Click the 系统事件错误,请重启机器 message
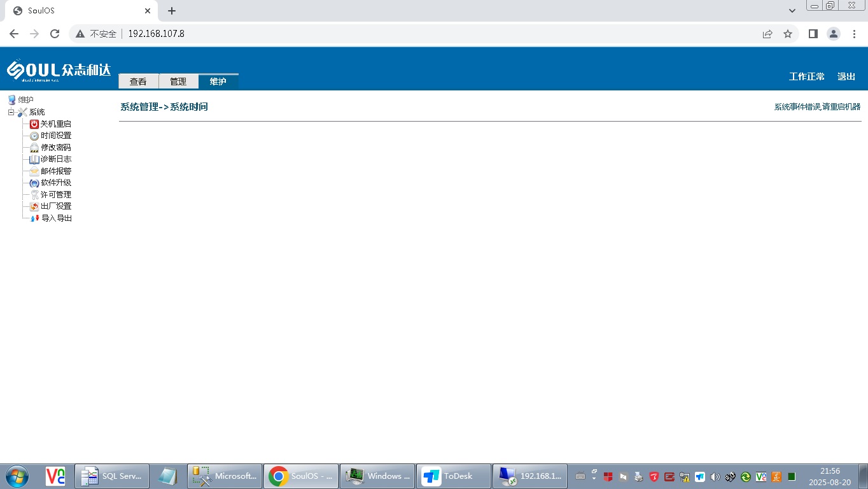The width and height of the screenshot is (868, 489). (817, 107)
